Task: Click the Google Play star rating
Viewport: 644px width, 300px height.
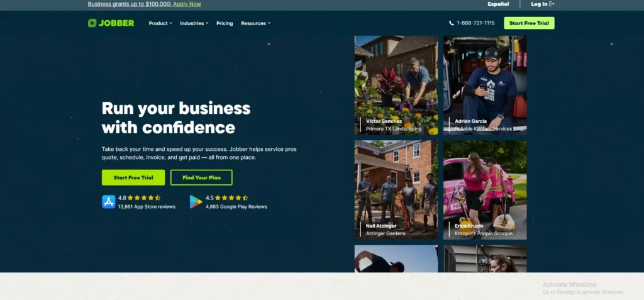Action: pyautogui.click(x=233, y=197)
